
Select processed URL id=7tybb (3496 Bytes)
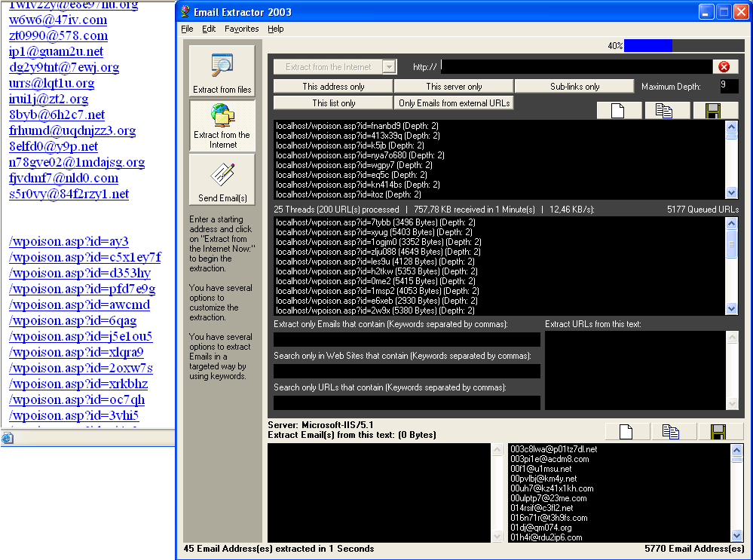375,222
